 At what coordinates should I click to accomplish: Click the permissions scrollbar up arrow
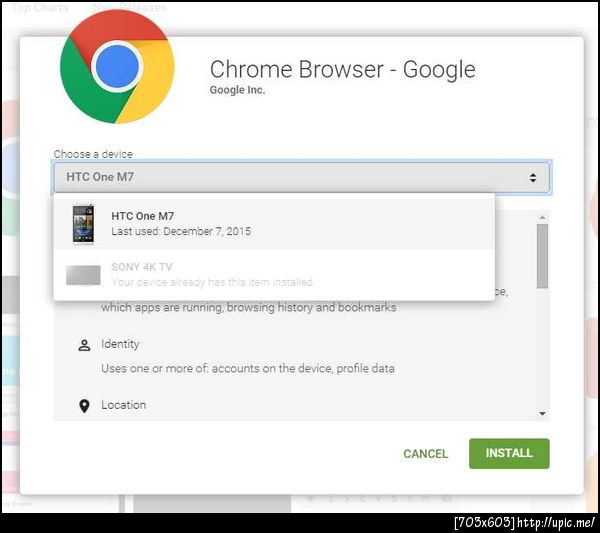542,217
